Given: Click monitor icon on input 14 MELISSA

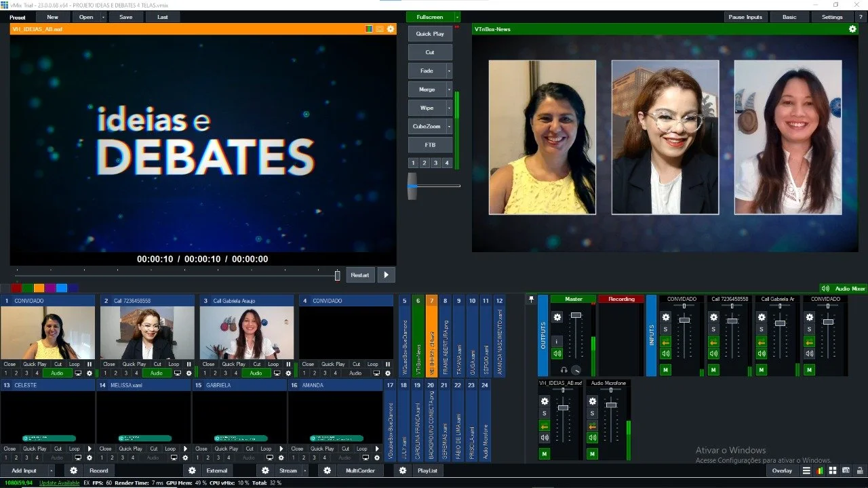Looking at the screenshot, I should (x=174, y=457).
